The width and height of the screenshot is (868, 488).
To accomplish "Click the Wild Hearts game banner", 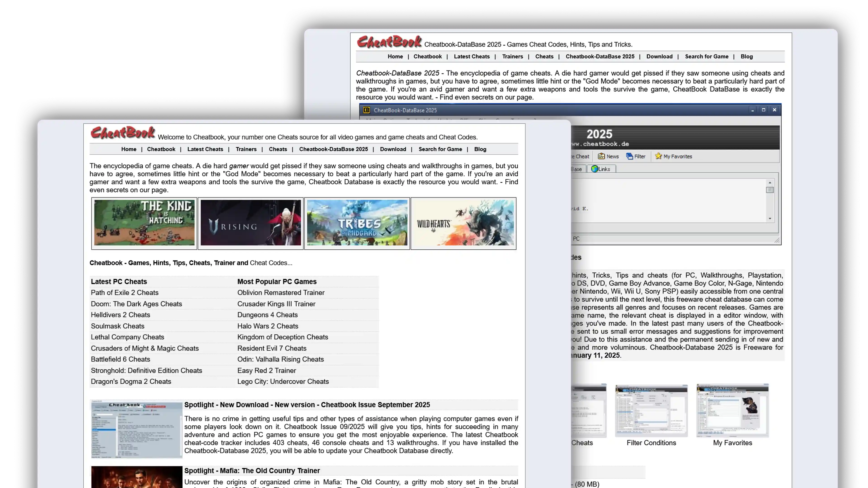I will point(463,223).
